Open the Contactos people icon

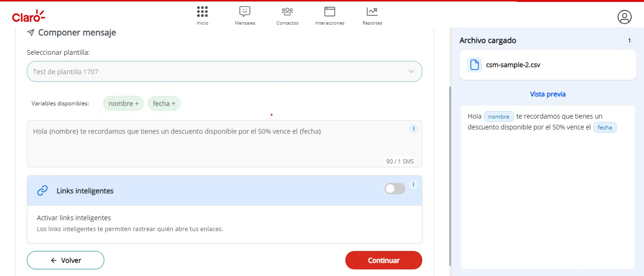coord(287,11)
